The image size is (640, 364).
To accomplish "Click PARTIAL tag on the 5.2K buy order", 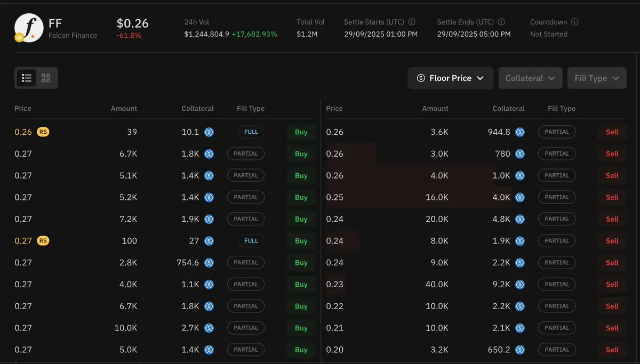I will click(x=246, y=197).
